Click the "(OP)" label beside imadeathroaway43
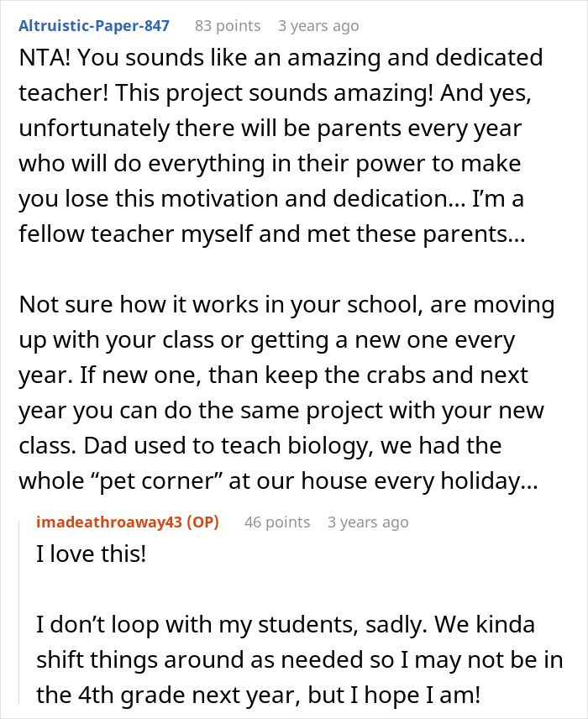Image resolution: width=588 pixels, height=719 pixels. coord(202,522)
